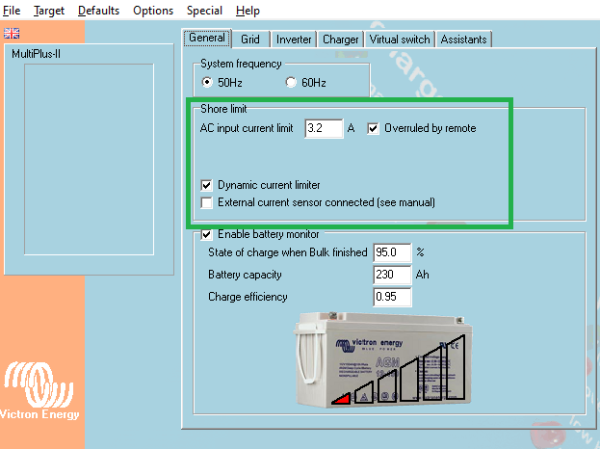The width and height of the screenshot is (600, 449).
Task: Switch to the Charger tab
Action: (340, 39)
